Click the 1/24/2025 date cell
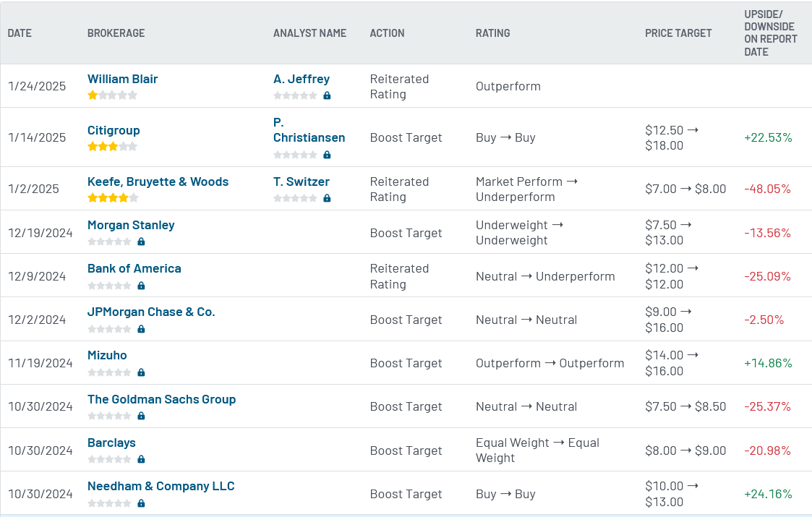Screen dimensions: 812x517 tap(37, 86)
